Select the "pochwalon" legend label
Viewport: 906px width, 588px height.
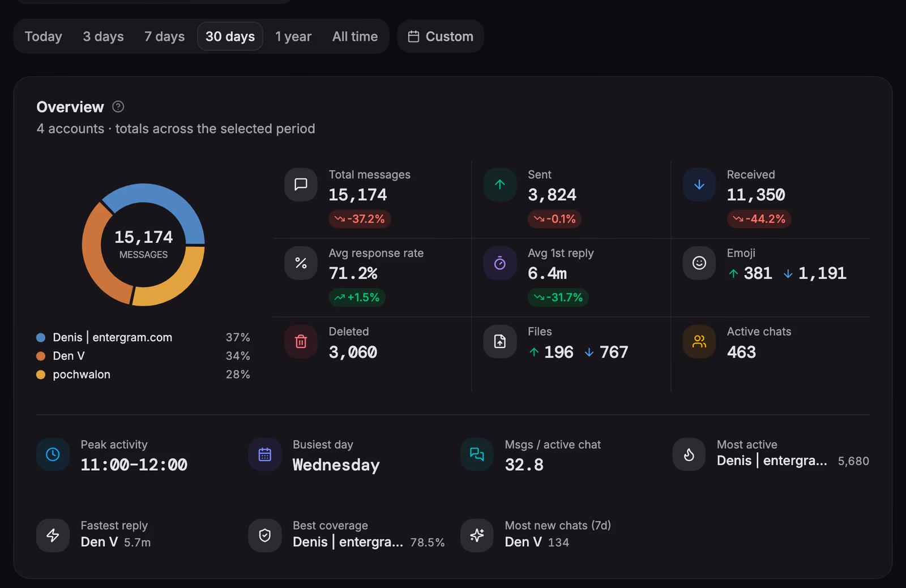[x=82, y=375]
